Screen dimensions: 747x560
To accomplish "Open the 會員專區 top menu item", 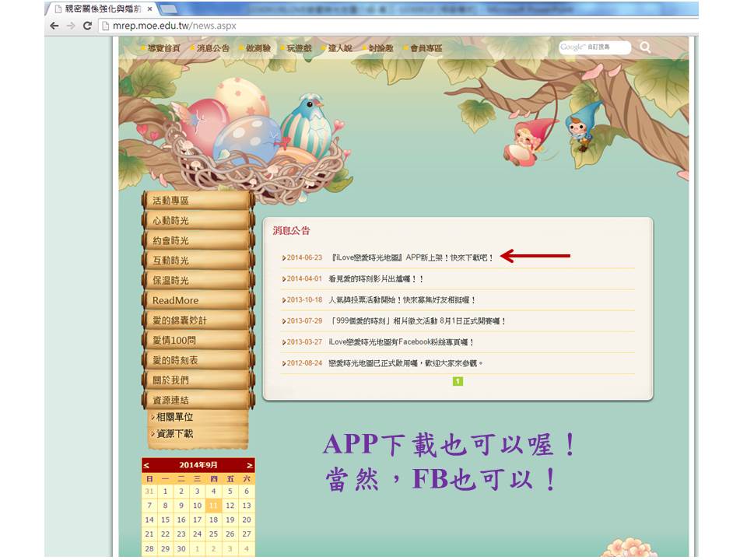I will tap(426, 48).
